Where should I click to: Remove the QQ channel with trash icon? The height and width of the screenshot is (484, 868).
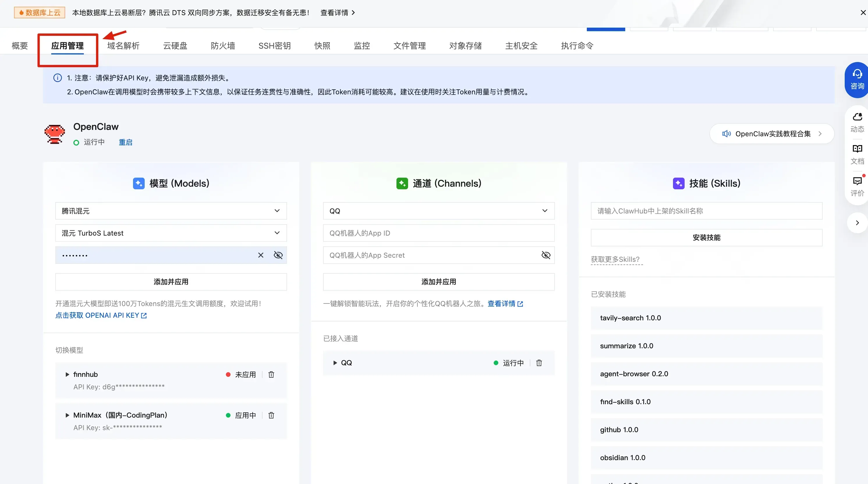point(538,363)
